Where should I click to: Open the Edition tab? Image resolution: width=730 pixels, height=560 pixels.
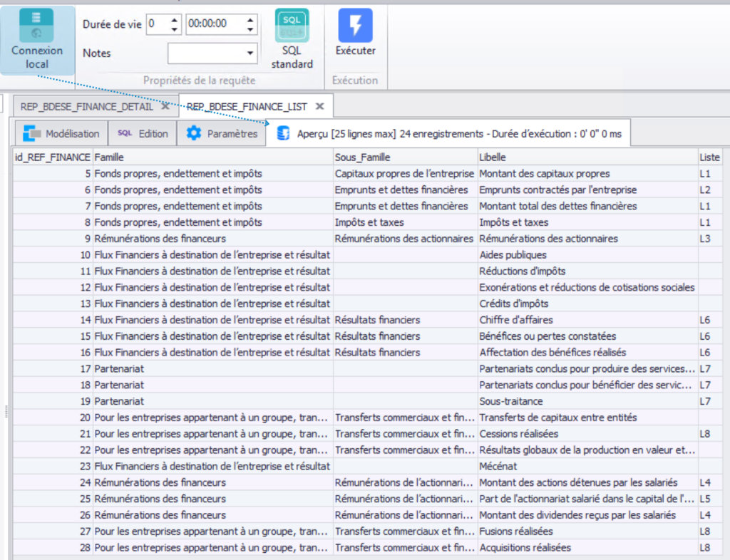(x=143, y=133)
